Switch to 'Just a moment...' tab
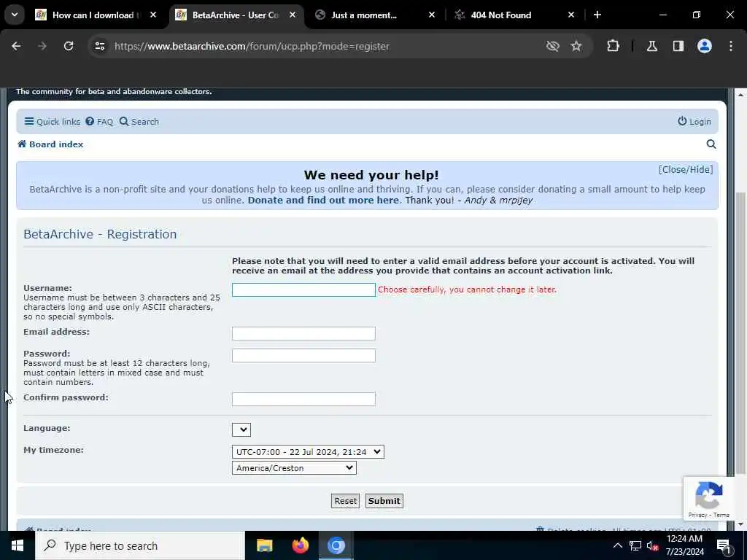Screen dimensions: 747x560 tap(364, 15)
